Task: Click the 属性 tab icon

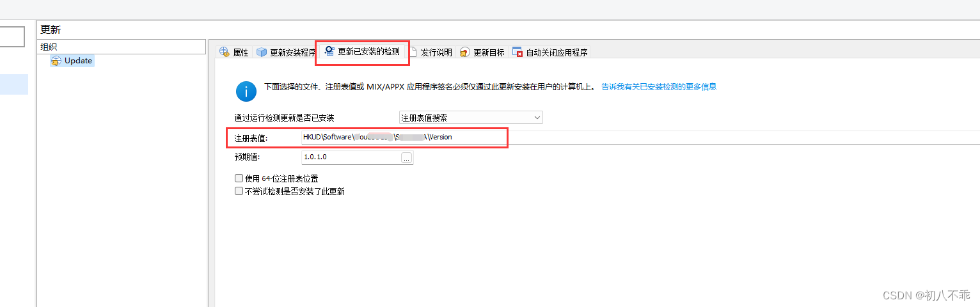Action: click(x=224, y=52)
